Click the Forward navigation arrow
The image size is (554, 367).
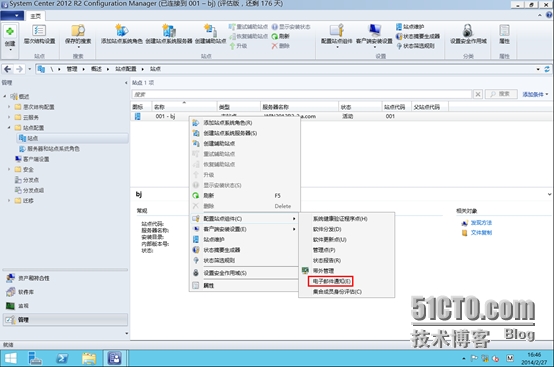[x=19, y=69]
